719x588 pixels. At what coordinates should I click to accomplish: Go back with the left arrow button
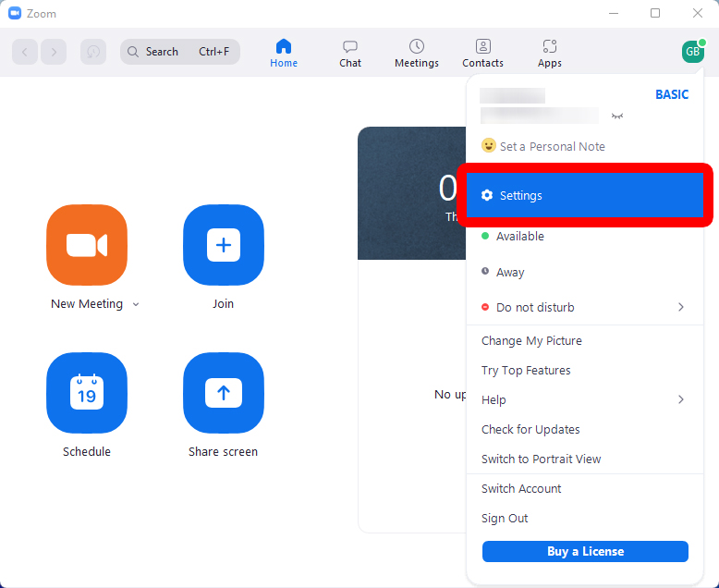point(25,52)
